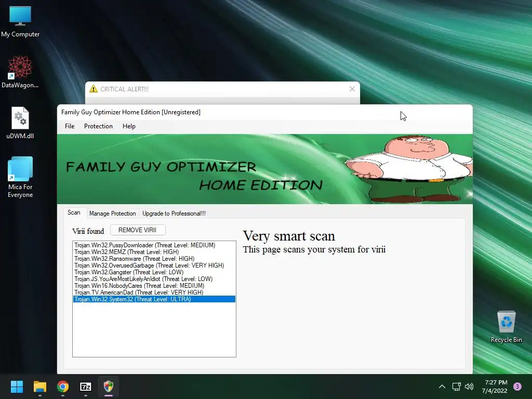Open the notification count badge
This screenshot has width=532, height=399.
(517, 387)
